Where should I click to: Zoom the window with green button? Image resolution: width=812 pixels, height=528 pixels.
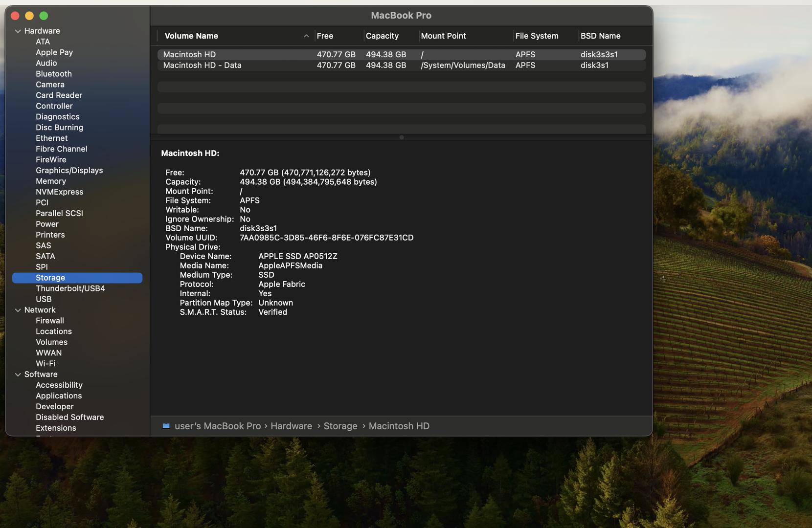click(44, 16)
